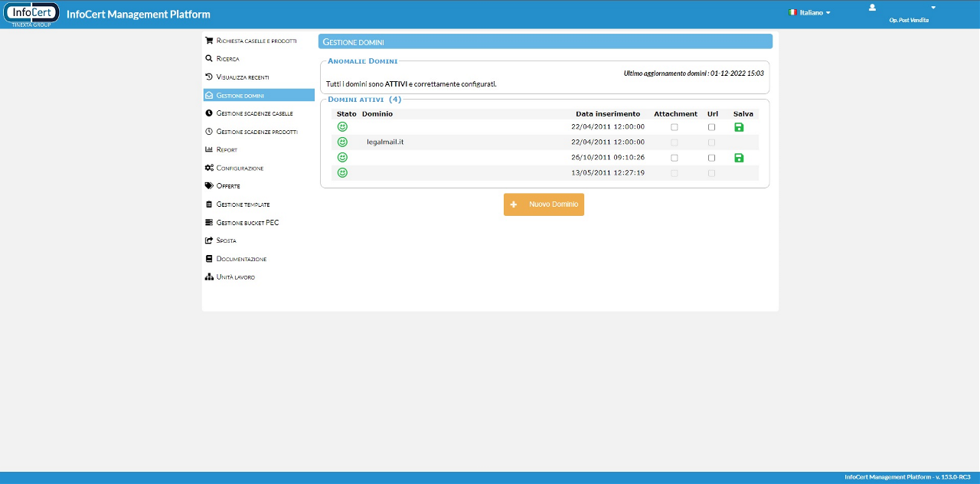Enable Attachment checkbox in first domain row
Screen dimensions: 980x484
[x=675, y=127]
